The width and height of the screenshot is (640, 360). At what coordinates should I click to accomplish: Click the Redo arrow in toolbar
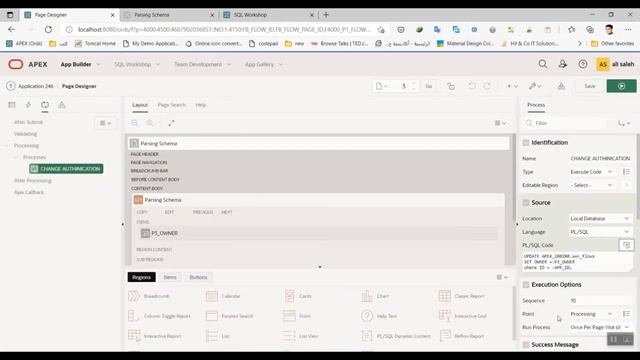click(x=487, y=86)
